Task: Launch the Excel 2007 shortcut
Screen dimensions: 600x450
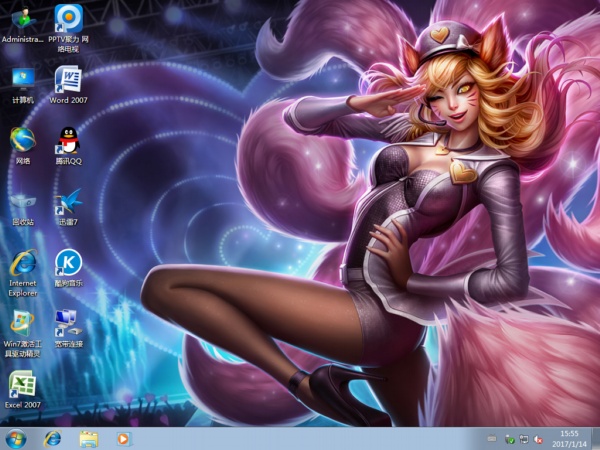Action: pyautogui.click(x=22, y=385)
